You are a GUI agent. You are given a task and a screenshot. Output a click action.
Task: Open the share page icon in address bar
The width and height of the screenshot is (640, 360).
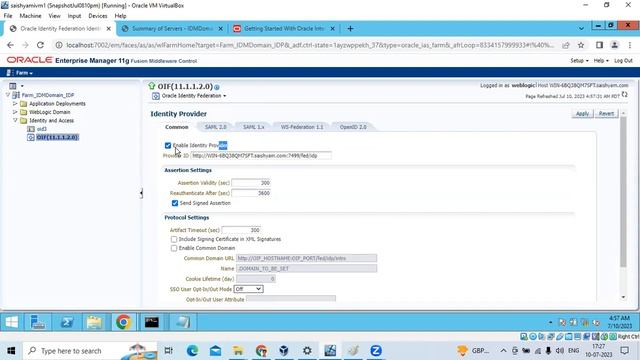(x=566, y=45)
